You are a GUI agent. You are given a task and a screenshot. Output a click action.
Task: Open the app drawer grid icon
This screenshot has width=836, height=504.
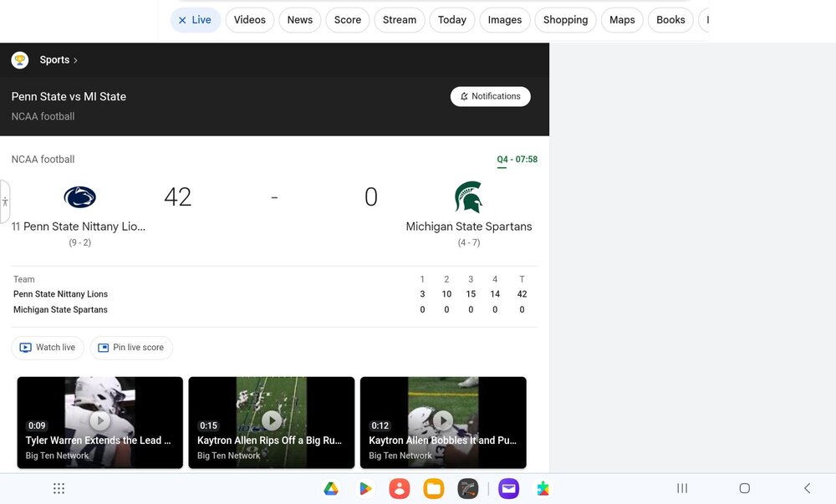pos(59,489)
